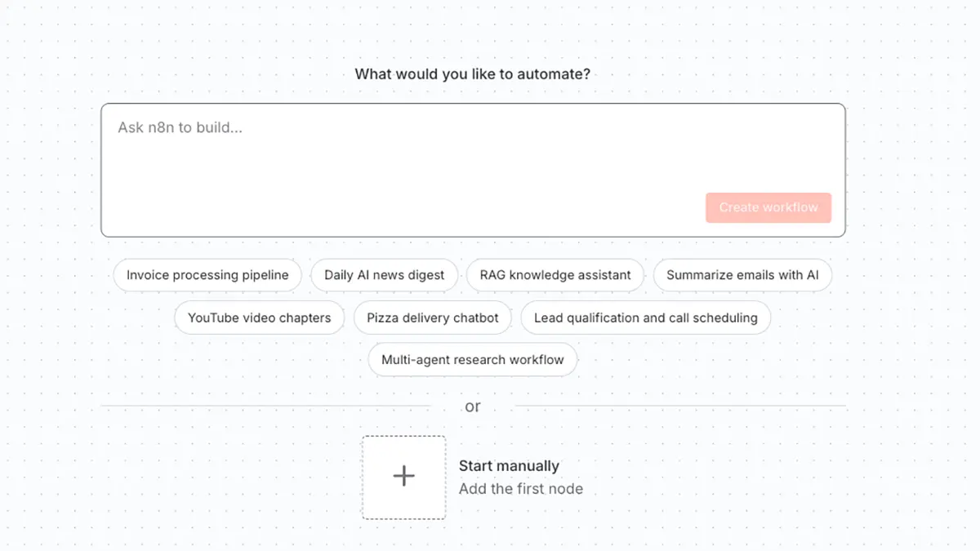Click the "or" separator text
980x551 pixels.
473,407
